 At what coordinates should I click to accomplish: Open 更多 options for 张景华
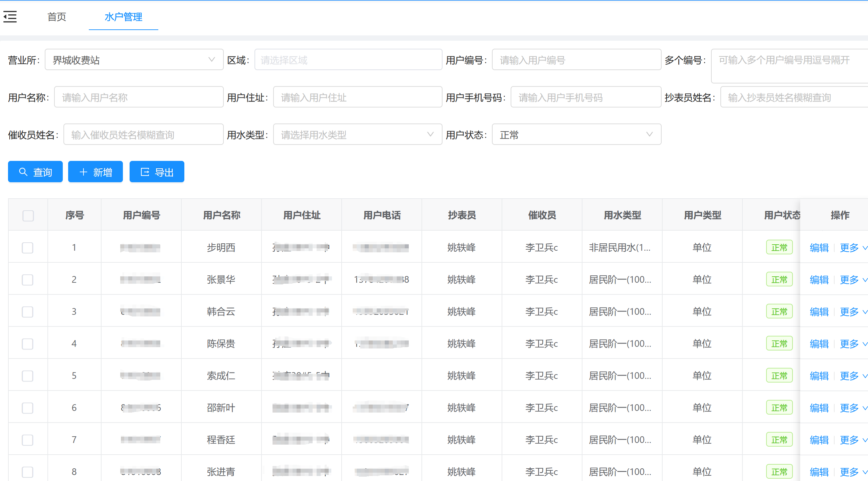coord(853,279)
